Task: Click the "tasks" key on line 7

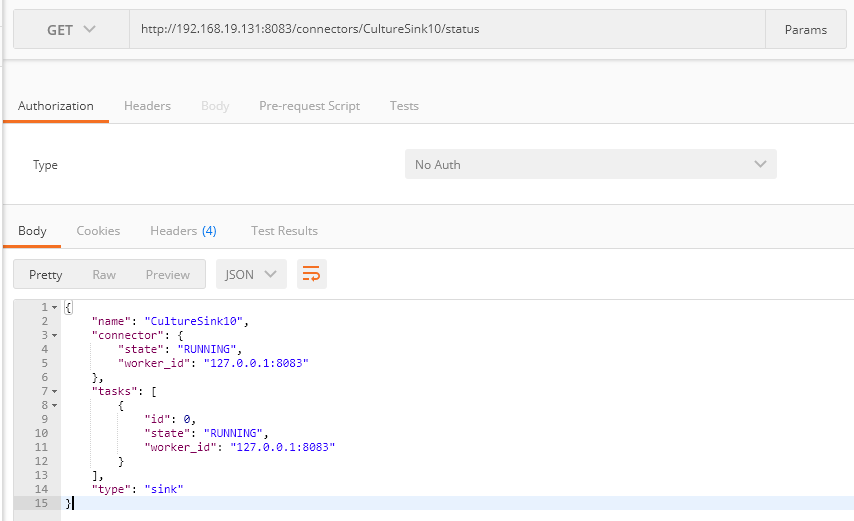Action: [x=114, y=391]
